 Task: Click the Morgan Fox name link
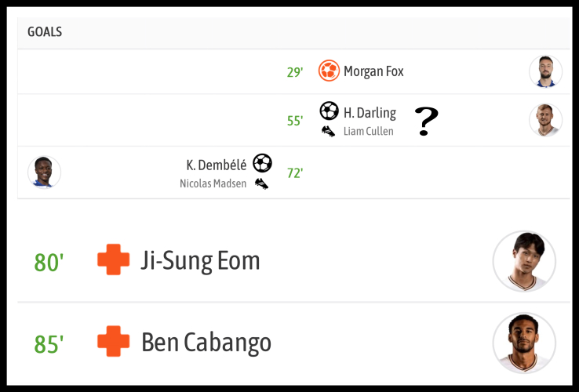(373, 71)
